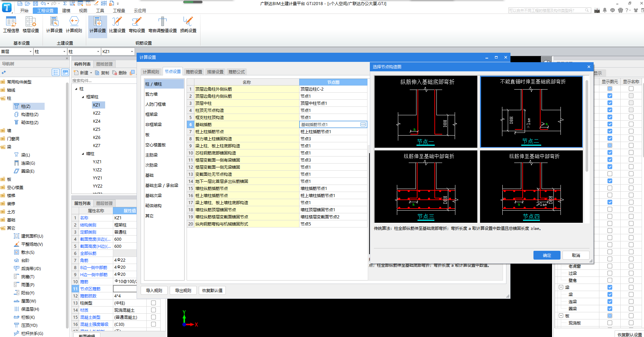Switch to 搭接设置 tab
This screenshot has width=644, height=337.
[x=215, y=72]
